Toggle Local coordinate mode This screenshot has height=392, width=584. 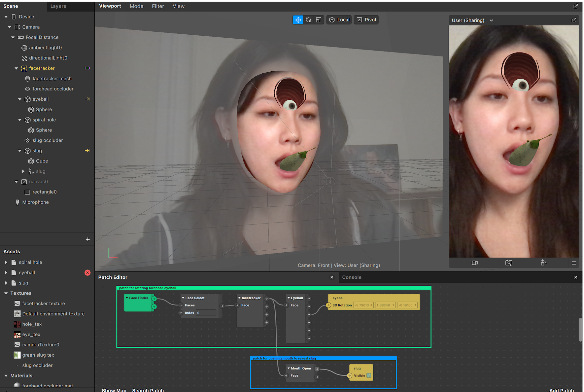[x=339, y=19]
